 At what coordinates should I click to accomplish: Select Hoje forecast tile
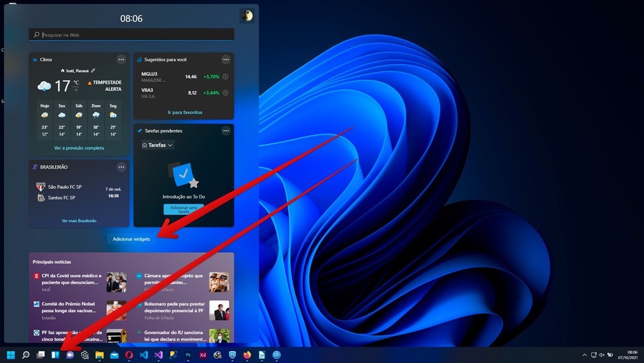[45, 120]
